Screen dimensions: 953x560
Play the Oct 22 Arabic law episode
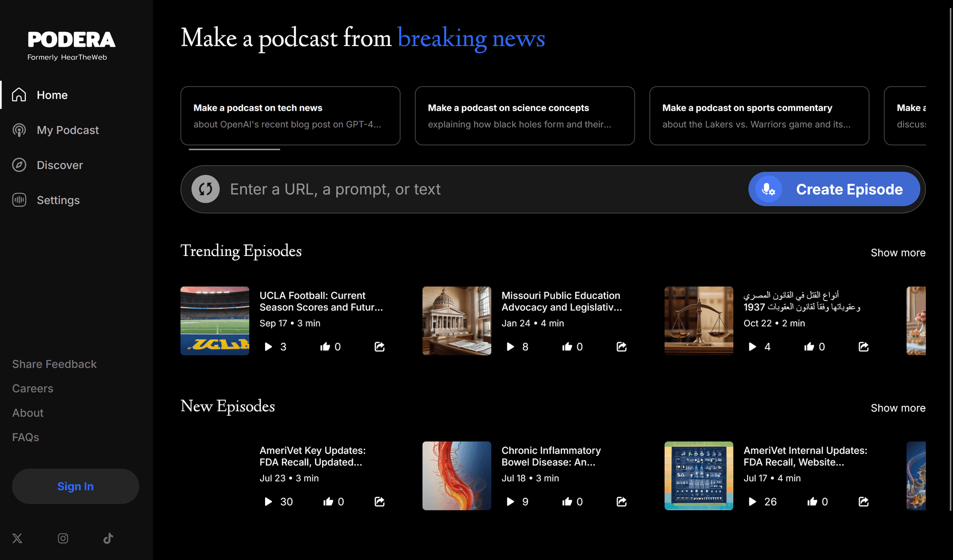[752, 347]
